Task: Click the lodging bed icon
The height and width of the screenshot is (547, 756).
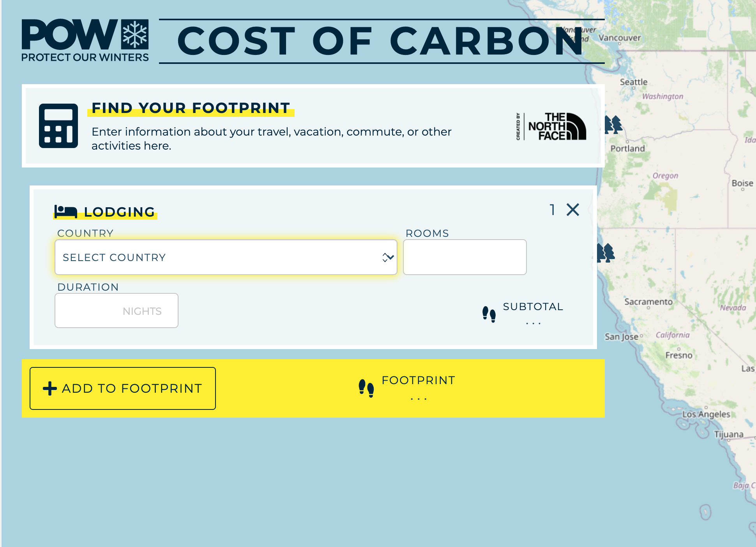Action: 65,212
